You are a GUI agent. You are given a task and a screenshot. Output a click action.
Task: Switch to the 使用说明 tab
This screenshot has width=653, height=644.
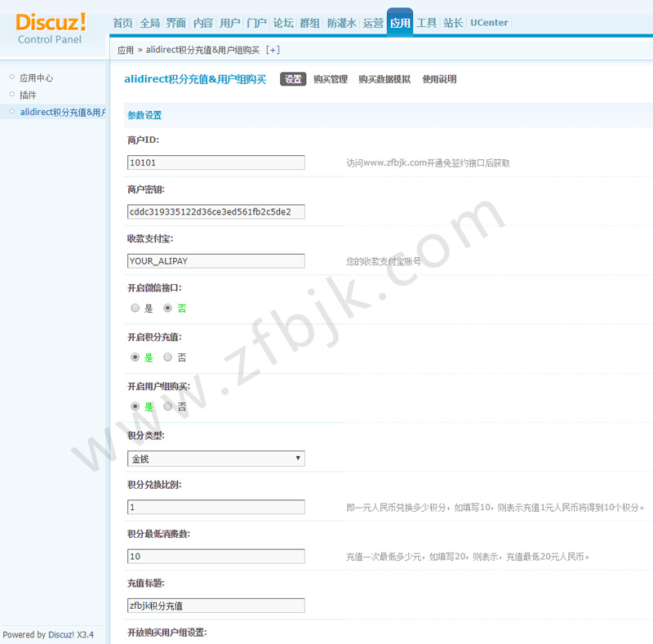point(439,79)
